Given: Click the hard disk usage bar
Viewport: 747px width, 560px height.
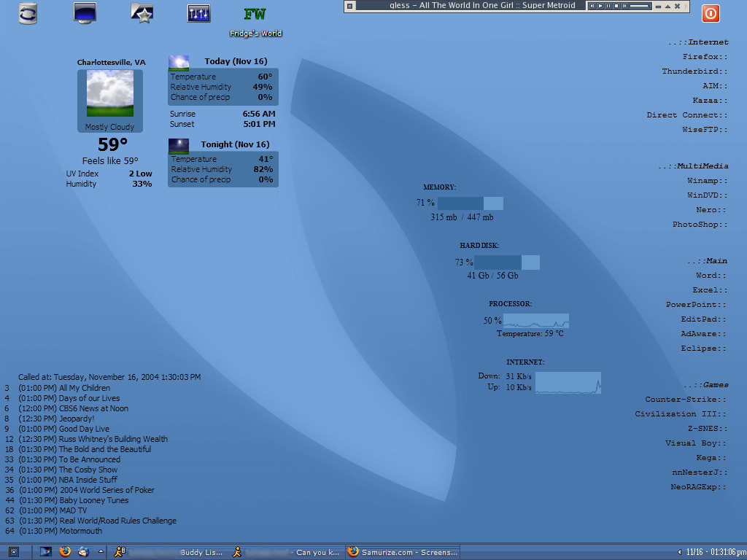Looking at the screenshot, I should pos(507,262).
